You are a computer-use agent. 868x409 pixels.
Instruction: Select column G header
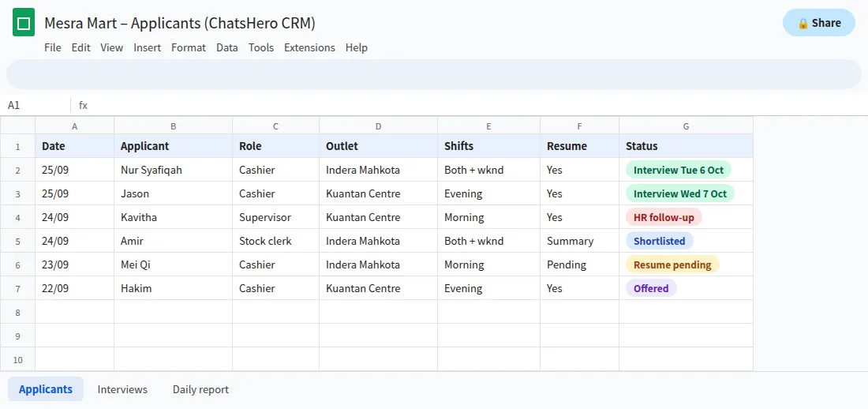click(686, 126)
